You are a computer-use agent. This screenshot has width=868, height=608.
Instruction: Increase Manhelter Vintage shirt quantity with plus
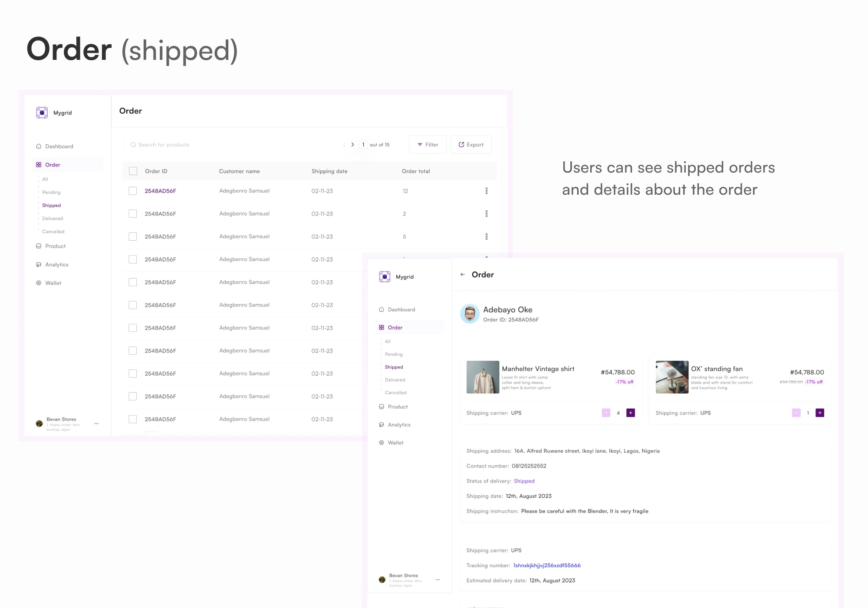(x=631, y=413)
